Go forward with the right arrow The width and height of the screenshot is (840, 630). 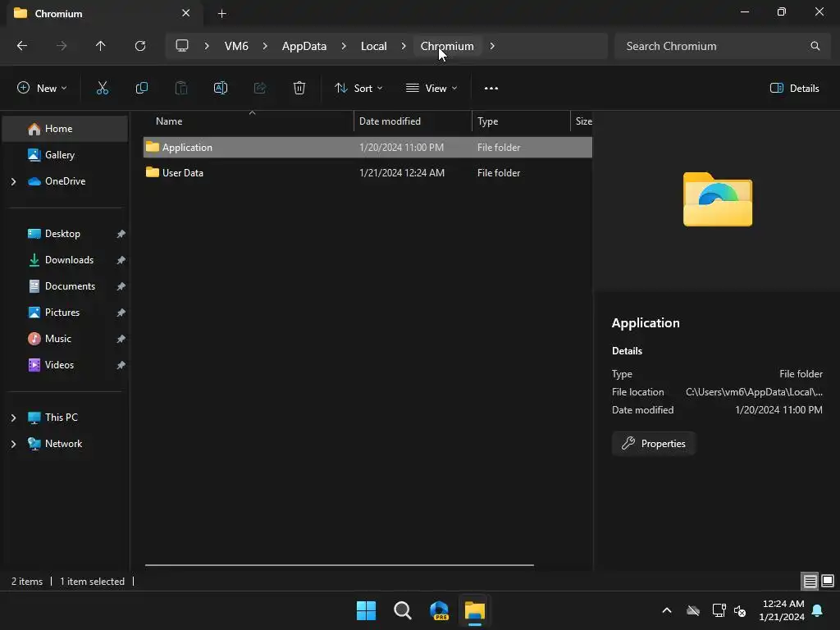62,46
